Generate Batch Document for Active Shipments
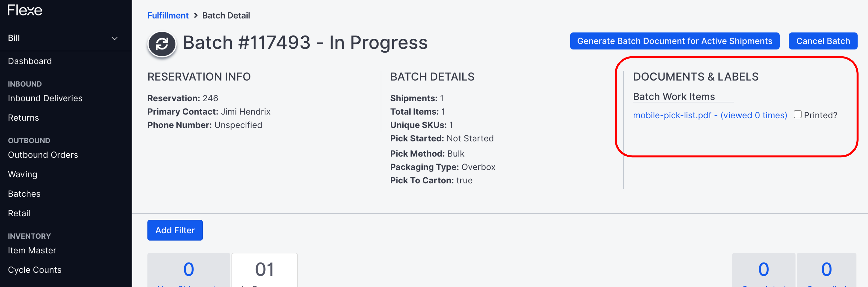Screen dimensions: 868x287 tap(674, 41)
